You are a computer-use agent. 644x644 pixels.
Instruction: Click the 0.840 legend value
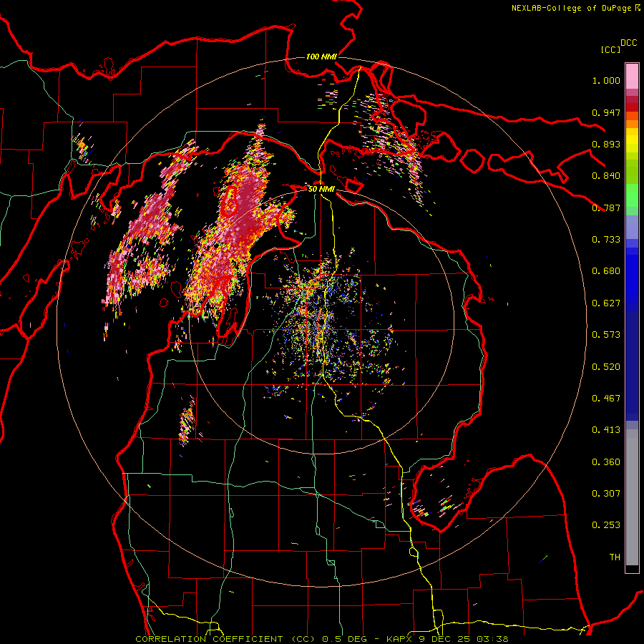coord(606,176)
